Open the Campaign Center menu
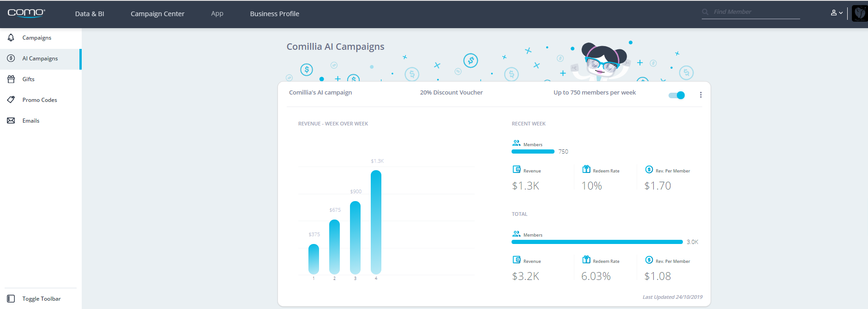 tap(157, 14)
